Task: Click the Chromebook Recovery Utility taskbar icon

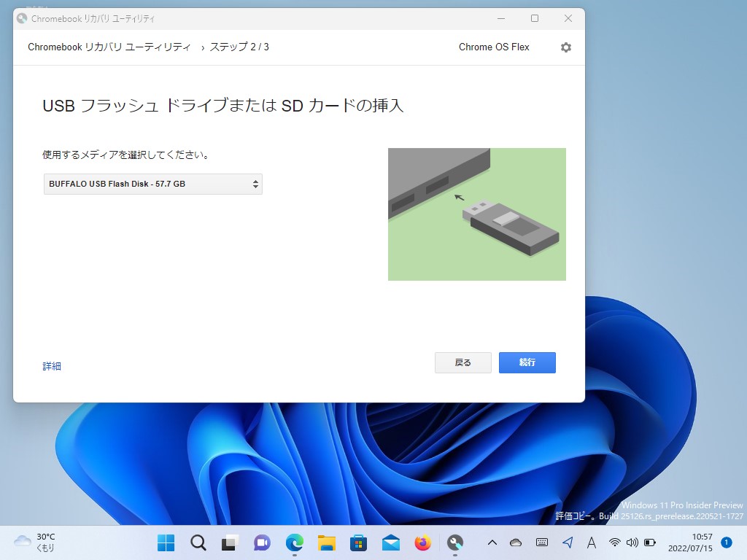Action: (x=454, y=542)
